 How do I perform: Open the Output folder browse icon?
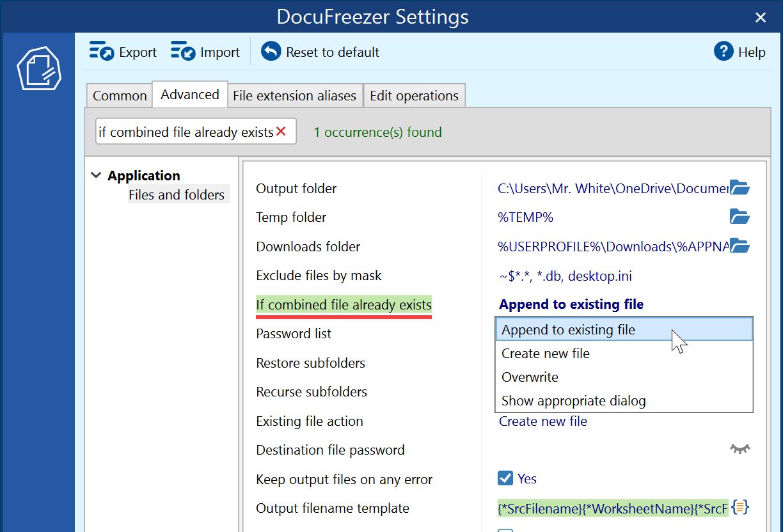pyautogui.click(x=739, y=187)
